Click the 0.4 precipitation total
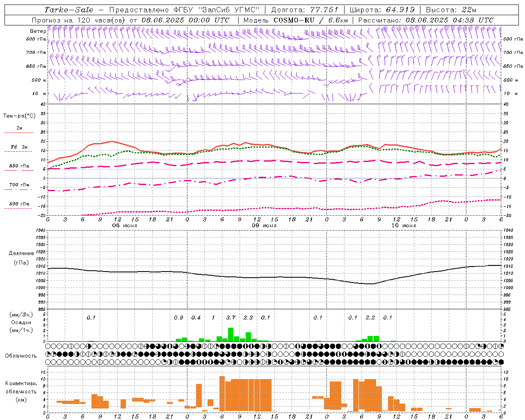 (x=196, y=317)
